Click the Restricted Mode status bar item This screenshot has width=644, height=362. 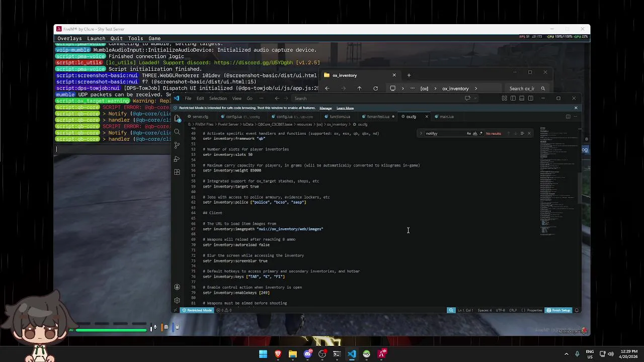197,310
